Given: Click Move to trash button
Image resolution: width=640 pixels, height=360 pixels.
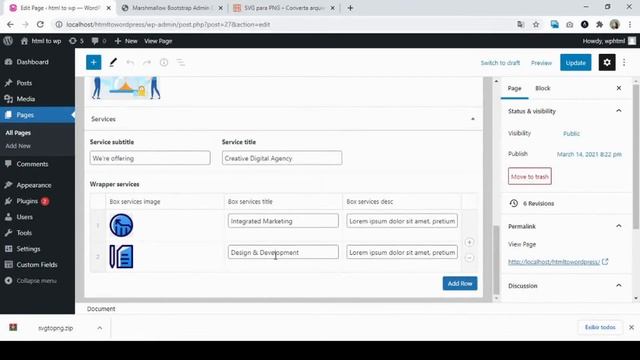Looking at the screenshot, I should point(529,176).
